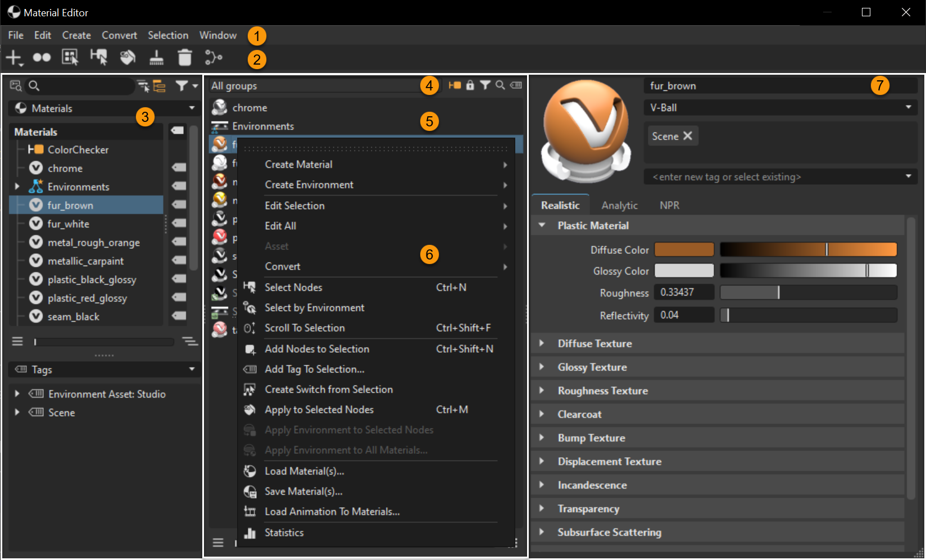Click Statistics at the bottom of the context menu

coord(284,532)
